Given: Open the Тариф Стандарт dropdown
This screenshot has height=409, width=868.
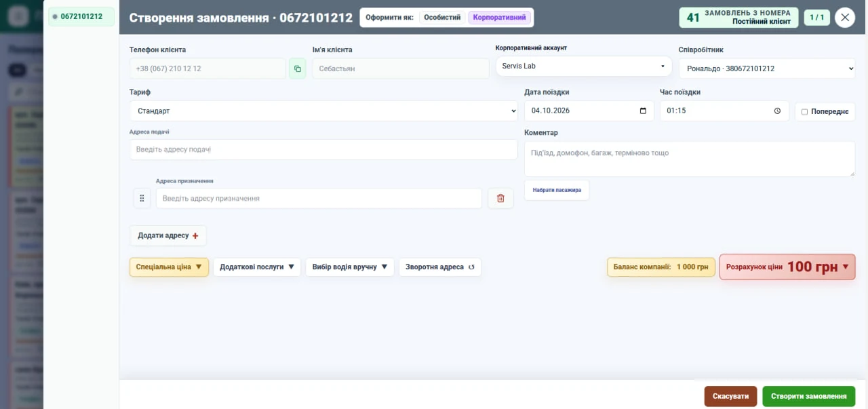Looking at the screenshot, I should [323, 111].
